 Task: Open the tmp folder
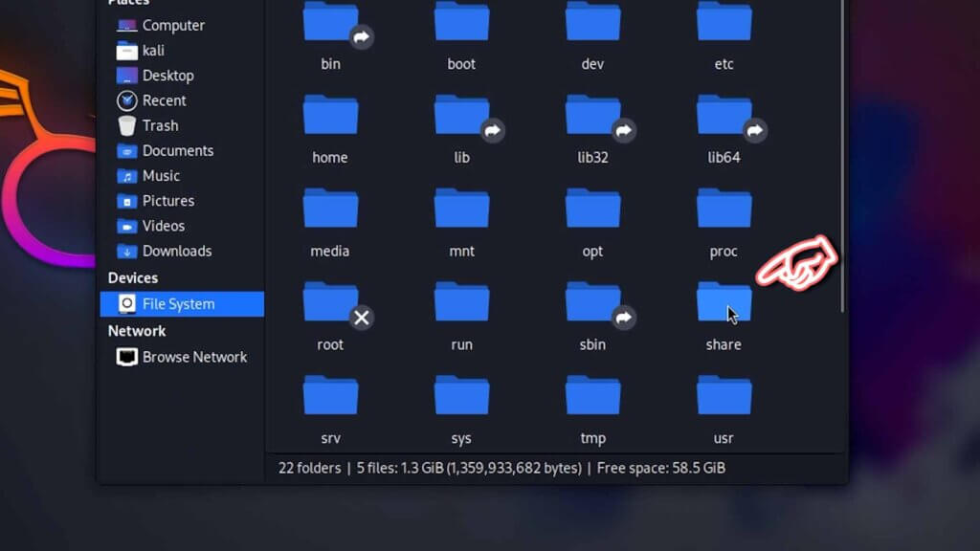[x=592, y=395]
